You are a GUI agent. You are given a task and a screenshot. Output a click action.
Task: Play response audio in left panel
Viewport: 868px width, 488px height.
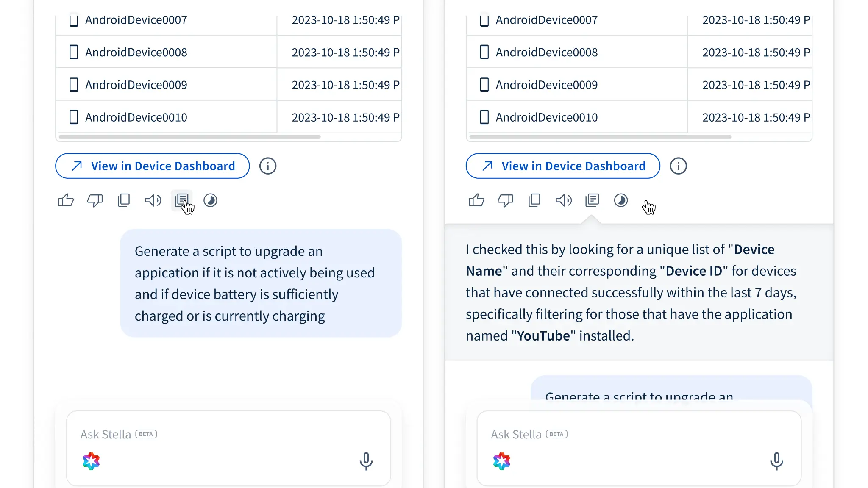coord(153,200)
